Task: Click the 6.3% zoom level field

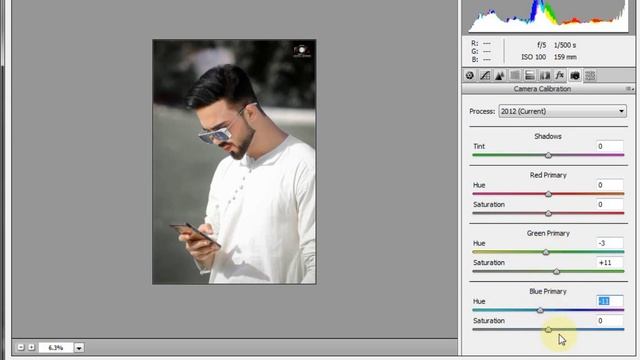Action: pos(56,348)
